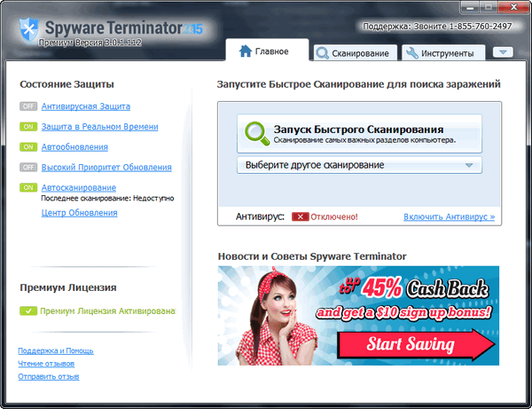Screen dimensions: 532x409
Task: Click the green checkmark premium license icon
Action: point(28,311)
